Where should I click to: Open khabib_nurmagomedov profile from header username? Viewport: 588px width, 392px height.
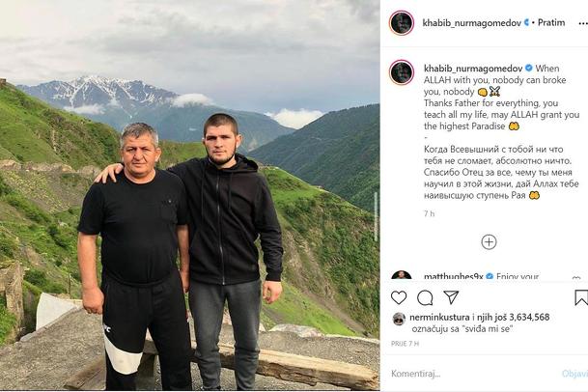pos(472,23)
